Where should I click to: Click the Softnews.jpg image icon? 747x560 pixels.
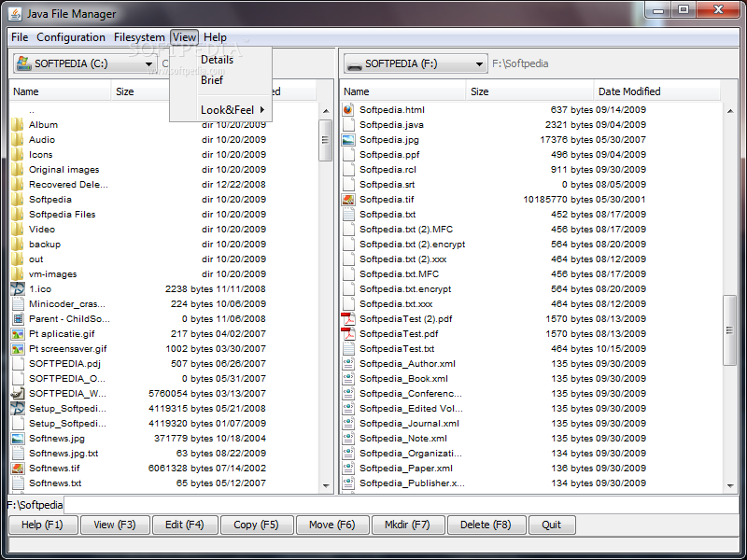point(18,439)
